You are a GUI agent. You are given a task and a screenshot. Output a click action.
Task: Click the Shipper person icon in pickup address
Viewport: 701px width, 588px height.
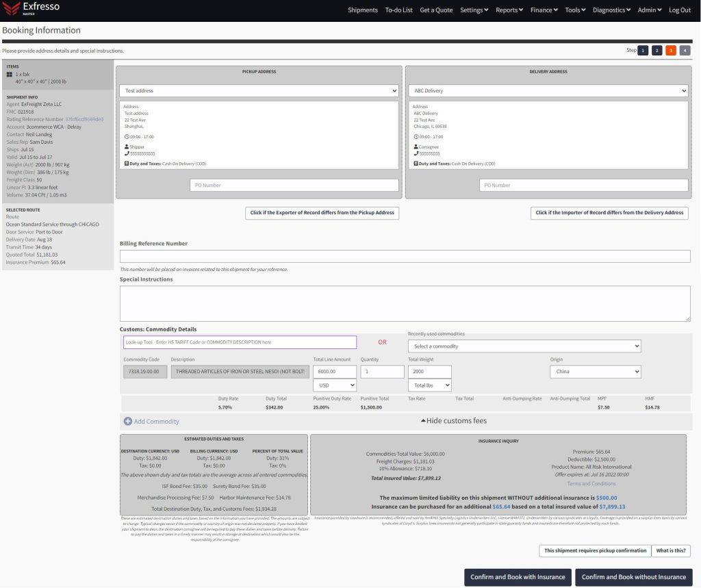[126, 147]
